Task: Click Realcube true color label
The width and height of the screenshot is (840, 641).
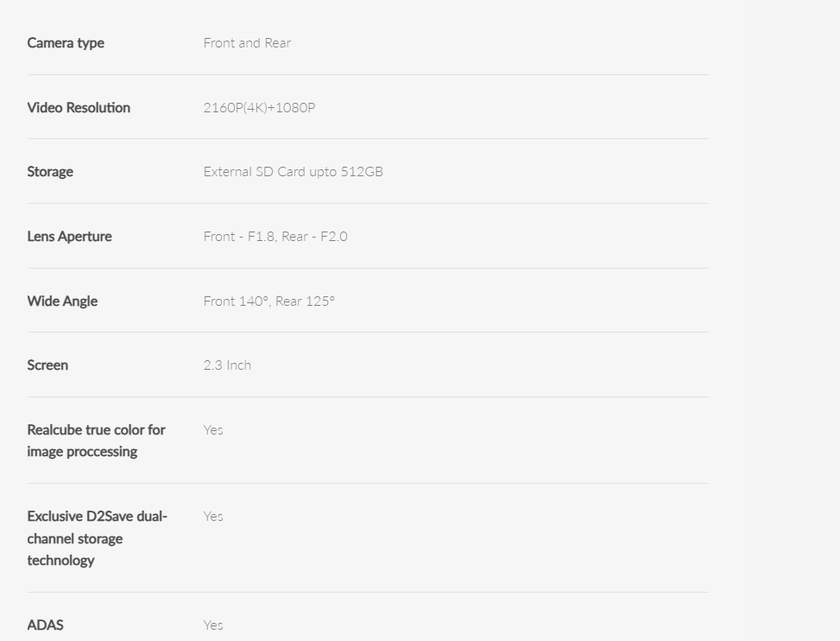Action: click(96, 441)
